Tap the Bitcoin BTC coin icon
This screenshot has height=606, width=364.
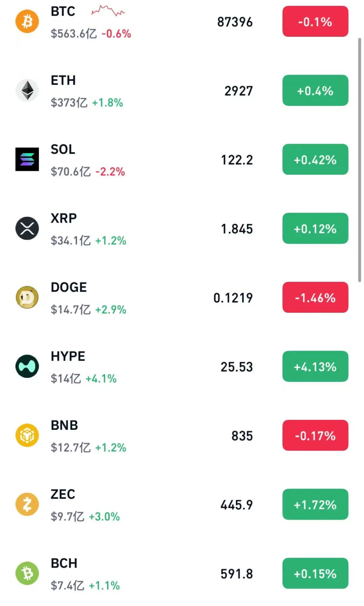click(27, 22)
